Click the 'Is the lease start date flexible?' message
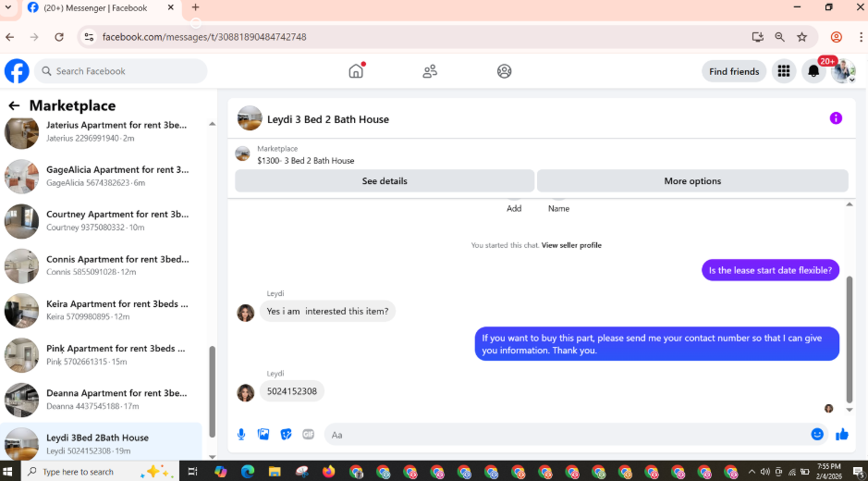Viewport: 868px width, 481px height. coord(770,270)
